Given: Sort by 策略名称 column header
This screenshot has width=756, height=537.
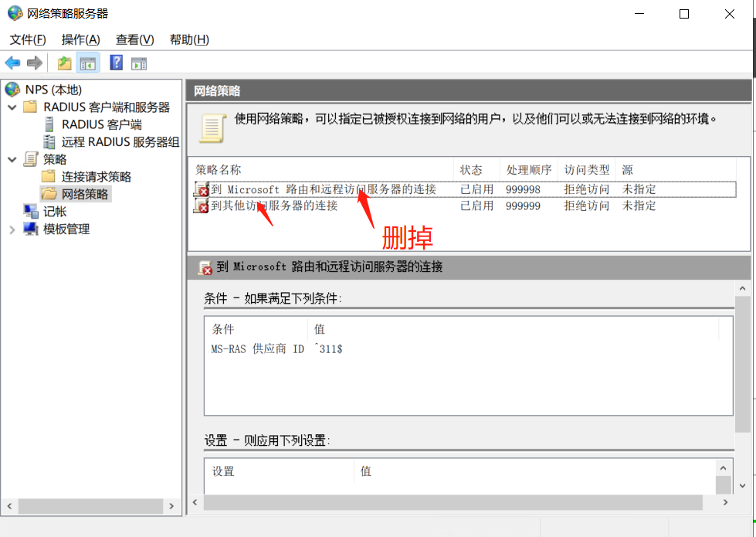Looking at the screenshot, I should [x=321, y=169].
